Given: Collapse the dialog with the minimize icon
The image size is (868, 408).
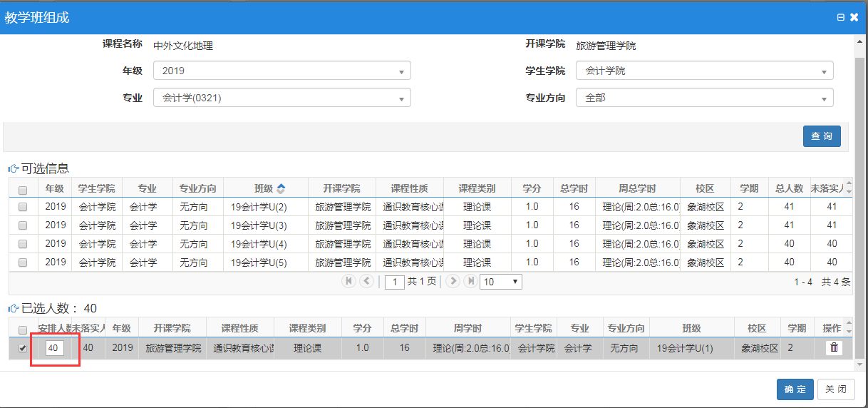Looking at the screenshot, I should (841, 17).
